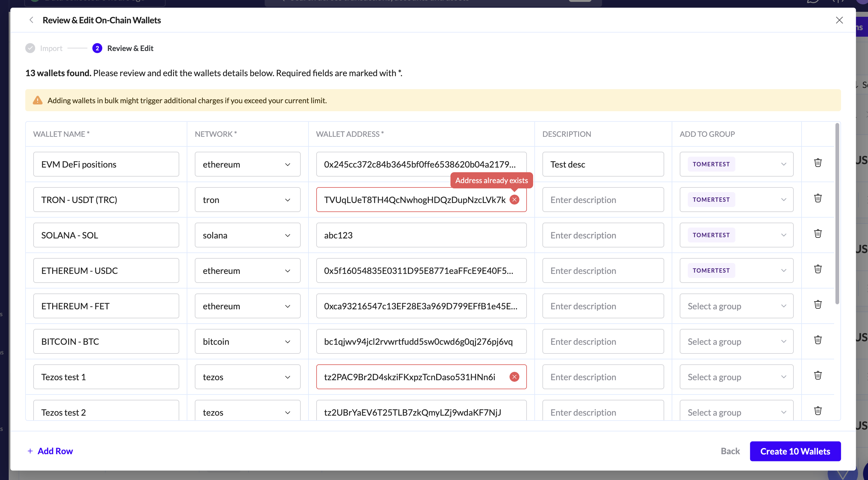Open network dropdown for TRON - USDT row
868x480 pixels.
tap(247, 200)
